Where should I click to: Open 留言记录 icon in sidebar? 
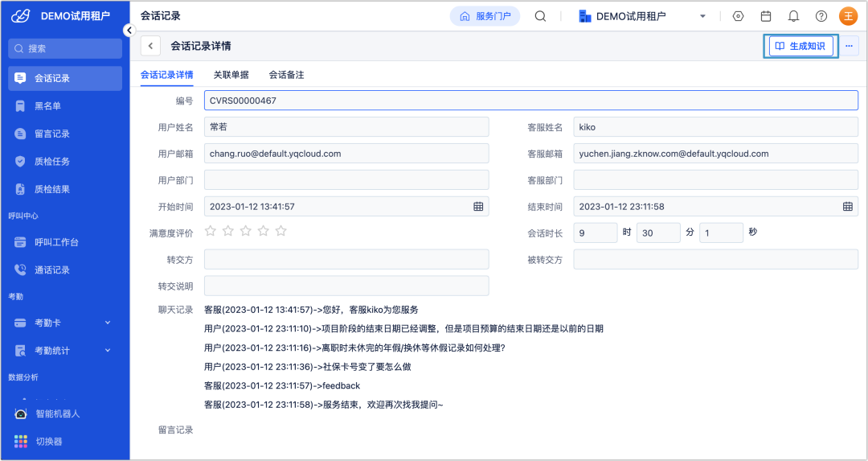pyautogui.click(x=20, y=134)
